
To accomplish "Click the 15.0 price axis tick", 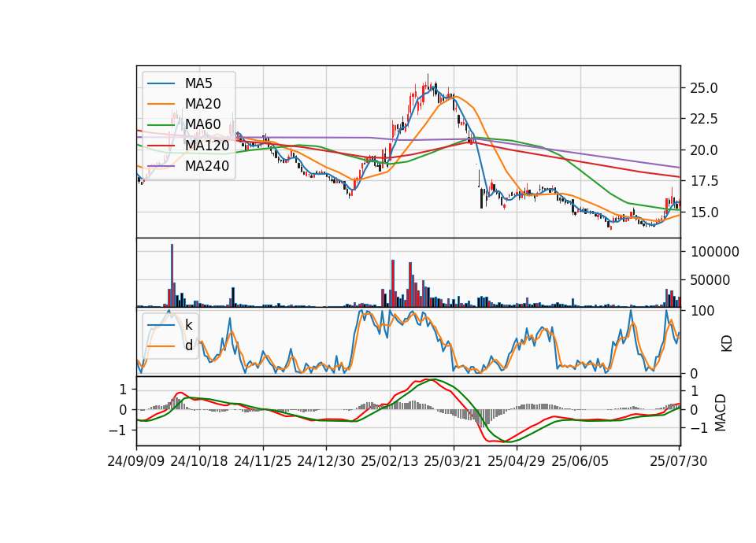I will [703, 212].
